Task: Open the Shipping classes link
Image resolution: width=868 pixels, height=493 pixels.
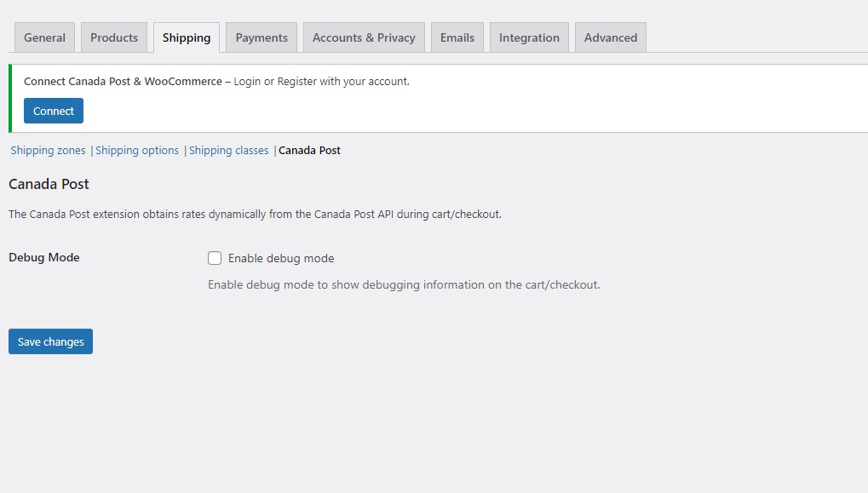Action: [228, 151]
